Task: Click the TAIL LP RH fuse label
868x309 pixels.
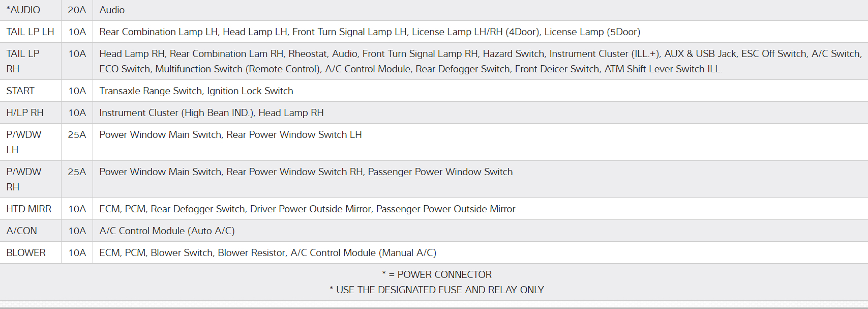Action: tap(23, 61)
